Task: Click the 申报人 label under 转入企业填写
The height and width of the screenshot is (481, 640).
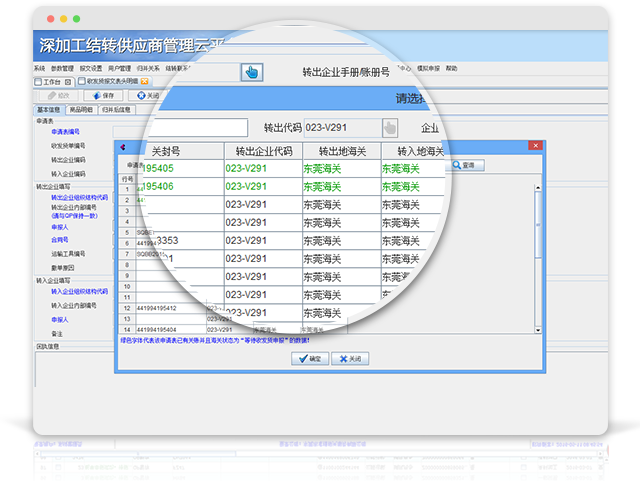Action: (x=60, y=320)
